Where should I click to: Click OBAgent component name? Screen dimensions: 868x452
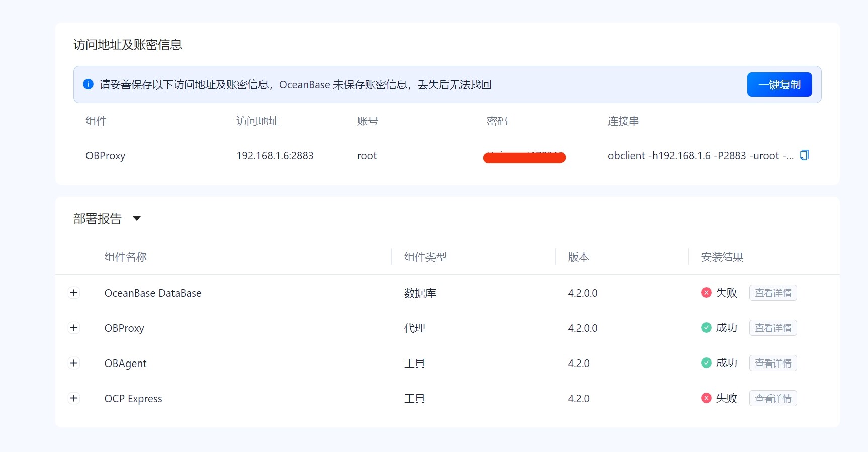pos(126,363)
